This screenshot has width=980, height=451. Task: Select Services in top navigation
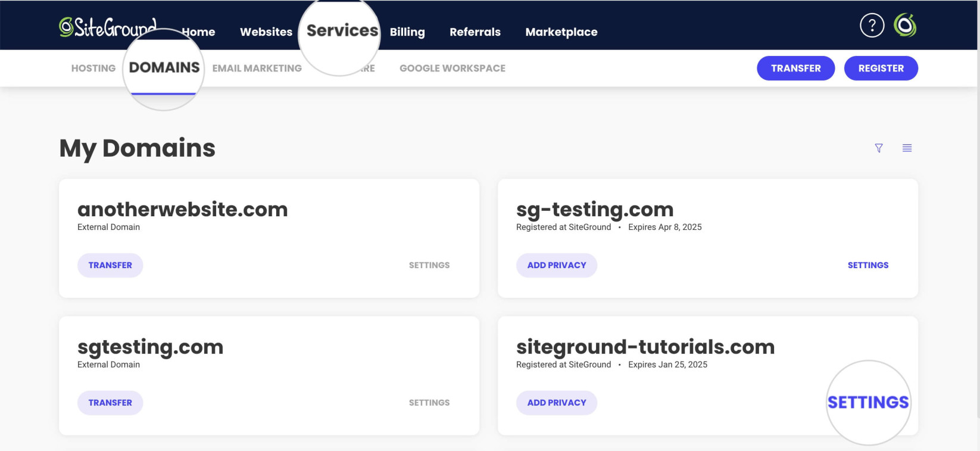tap(342, 30)
